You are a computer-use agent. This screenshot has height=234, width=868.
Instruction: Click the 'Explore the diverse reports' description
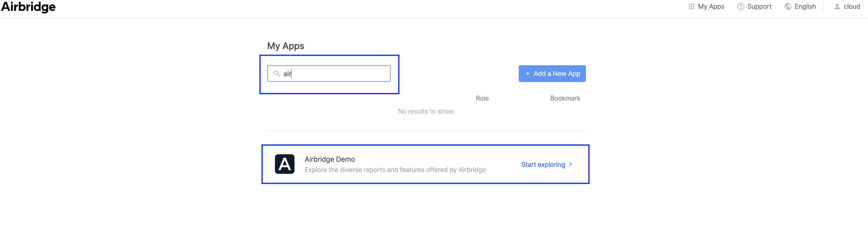click(x=395, y=170)
